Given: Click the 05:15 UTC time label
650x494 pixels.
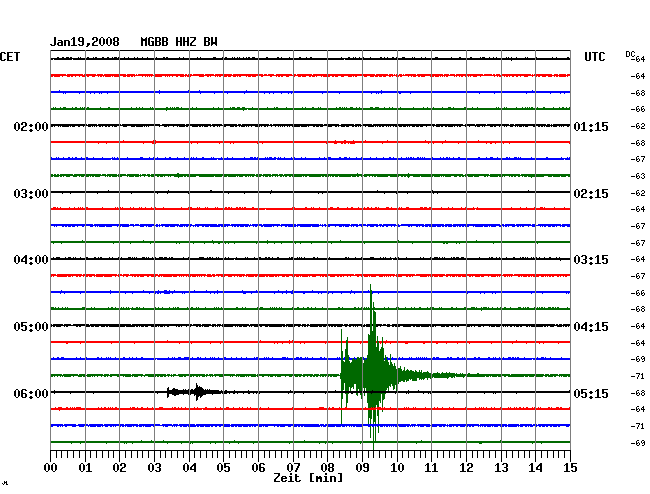Looking at the screenshot, I should 591,393.
